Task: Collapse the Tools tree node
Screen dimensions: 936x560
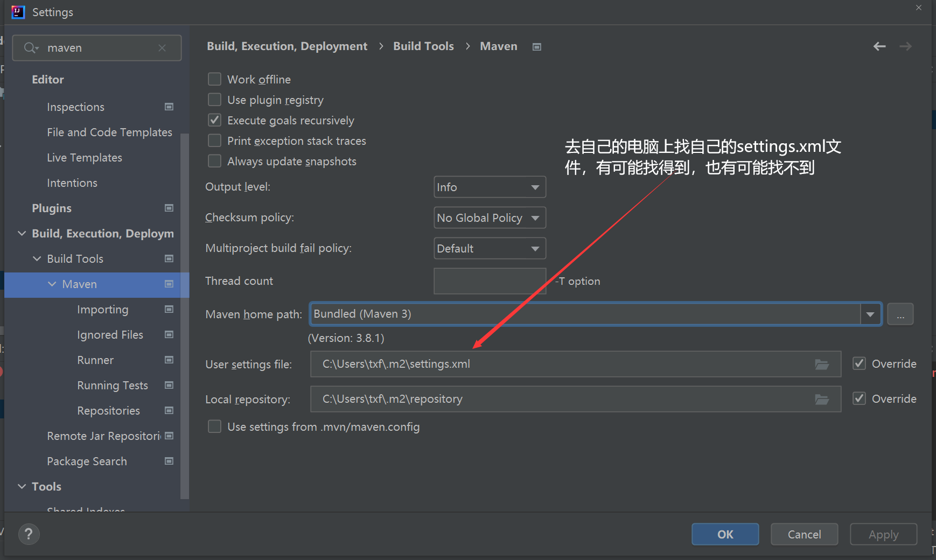Action: [22, 486]
